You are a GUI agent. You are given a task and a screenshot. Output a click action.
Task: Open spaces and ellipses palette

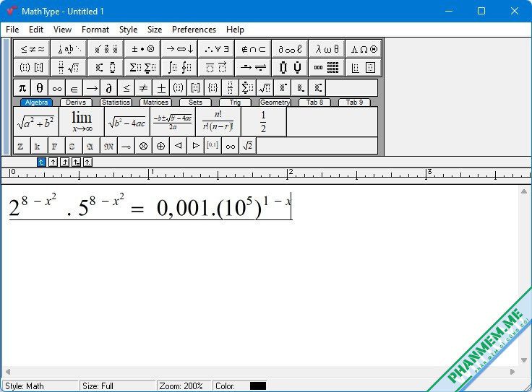tap(69, 49)
